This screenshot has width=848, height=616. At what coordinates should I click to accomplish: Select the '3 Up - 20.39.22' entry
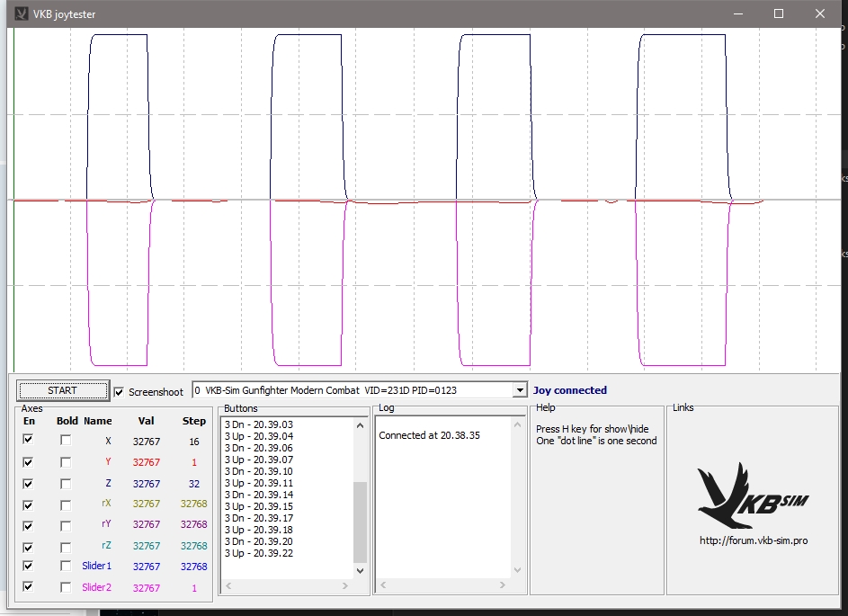coord(258,553)
